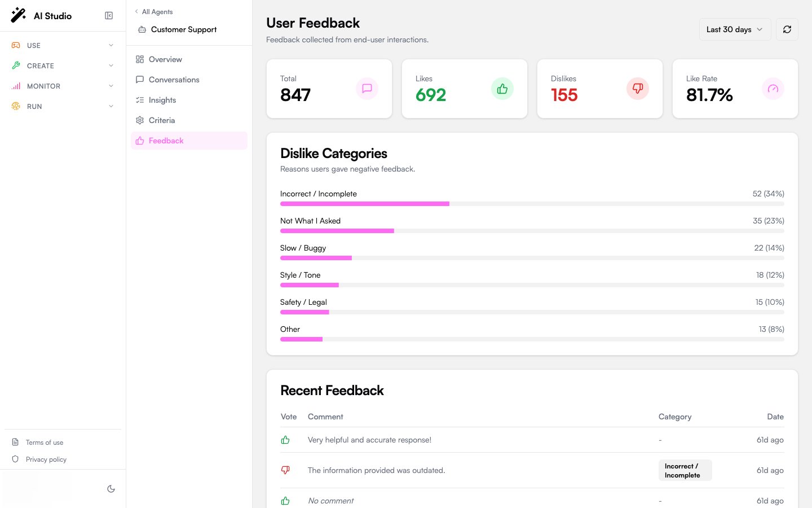Click the Total card chat bubble icon

tap(367, 89)
